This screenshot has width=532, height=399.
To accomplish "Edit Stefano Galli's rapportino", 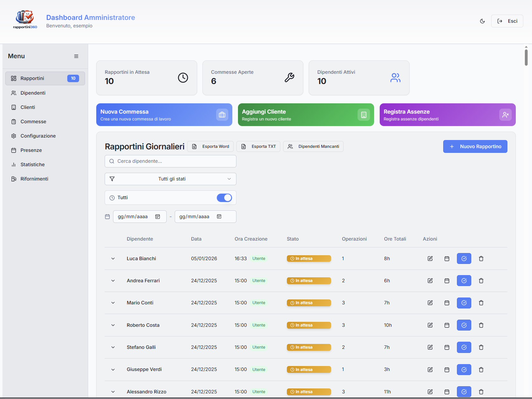I will 430,347.
